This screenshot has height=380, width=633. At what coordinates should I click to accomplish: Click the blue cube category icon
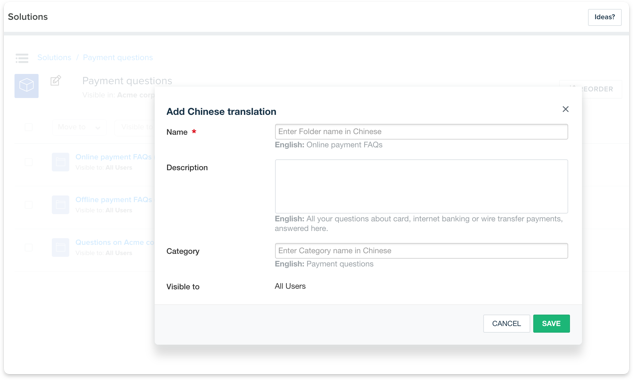(27, 86)
